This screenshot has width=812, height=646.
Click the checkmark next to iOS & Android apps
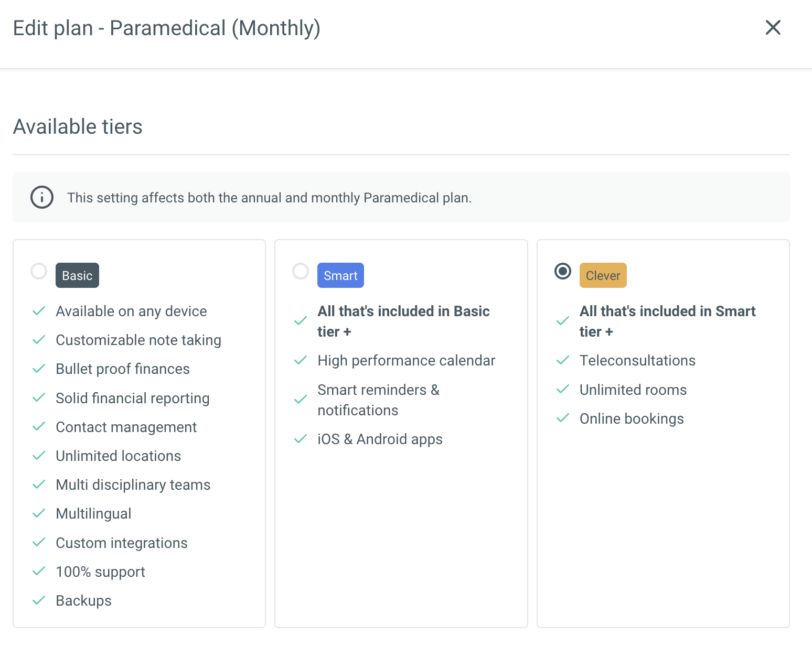click(x=301, y=439)
